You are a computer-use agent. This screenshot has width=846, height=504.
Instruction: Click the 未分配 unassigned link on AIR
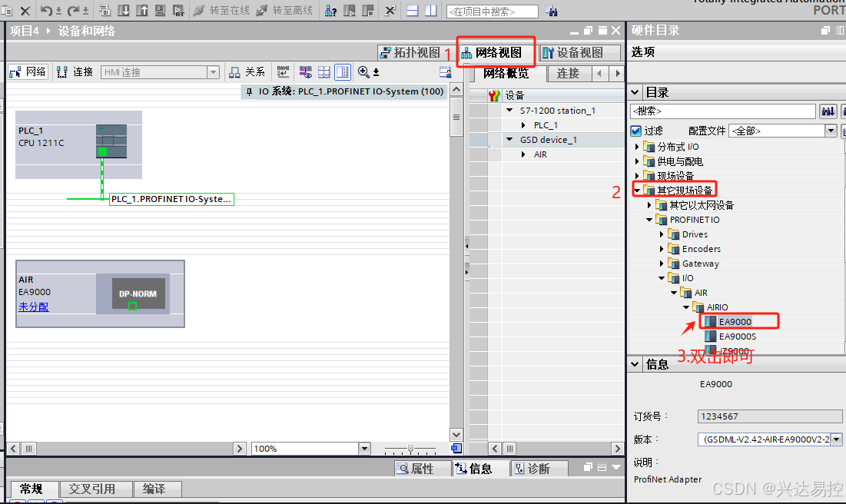(34, 307)
